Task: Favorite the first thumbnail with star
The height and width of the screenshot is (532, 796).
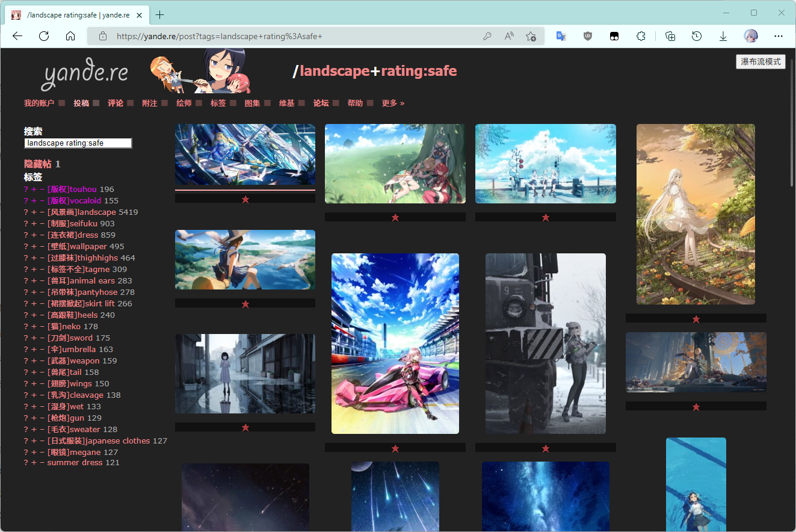Action: [245, 199]
